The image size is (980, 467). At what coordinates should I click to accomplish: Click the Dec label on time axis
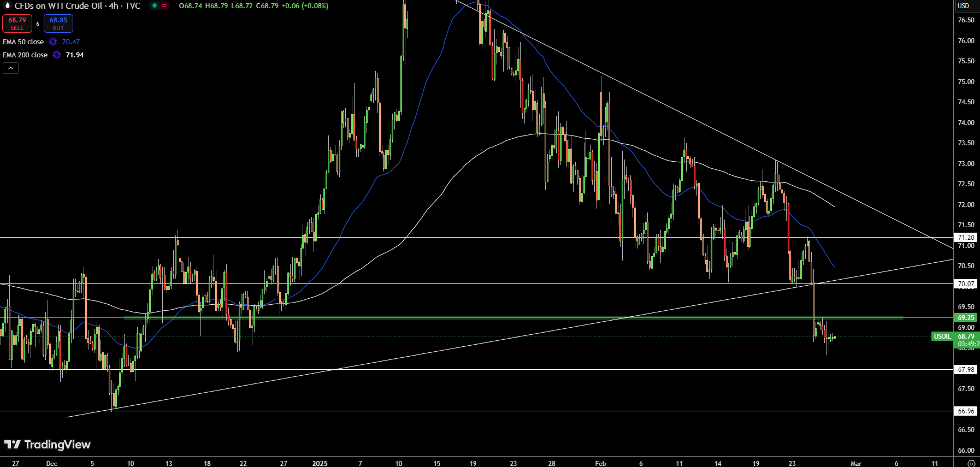(51, 463)
